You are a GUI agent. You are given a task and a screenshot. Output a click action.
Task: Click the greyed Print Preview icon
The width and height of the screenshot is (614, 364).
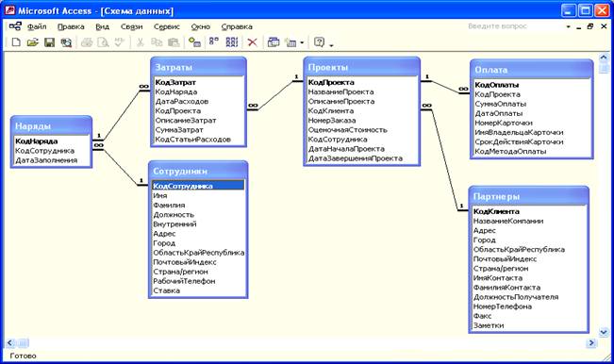[x=103, y=42]
